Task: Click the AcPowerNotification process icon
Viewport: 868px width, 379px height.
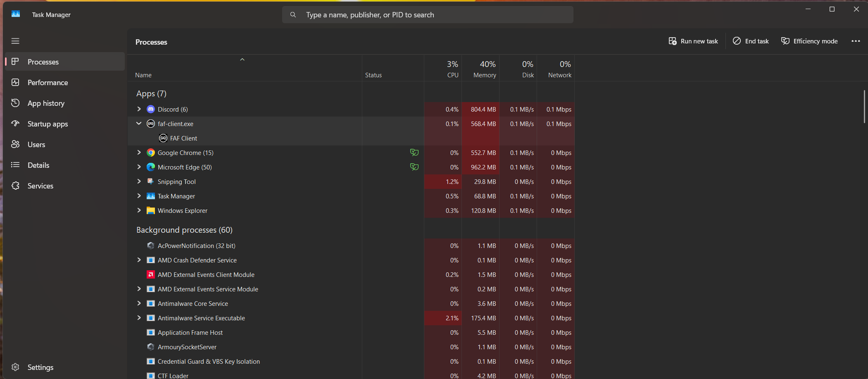Action: tap(151, 246)
